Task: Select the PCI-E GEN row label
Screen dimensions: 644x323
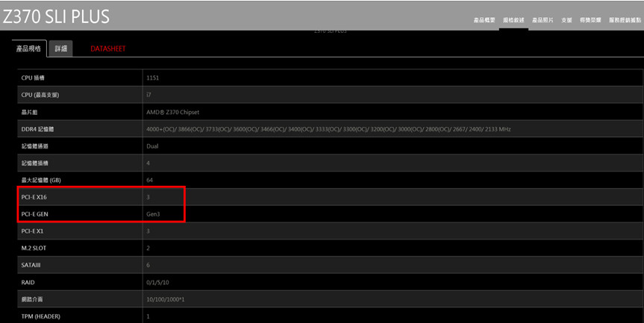Action: pos(35,214)
